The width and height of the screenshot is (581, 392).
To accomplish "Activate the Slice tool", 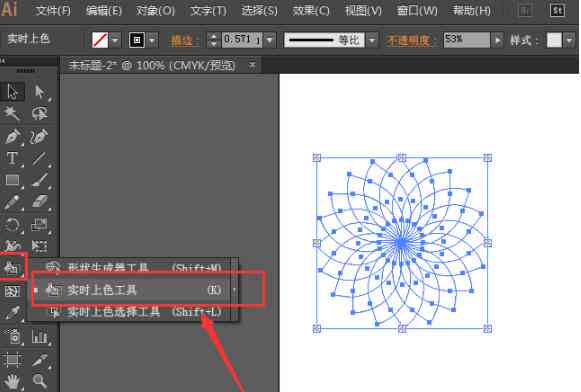I will pos(40,359).
